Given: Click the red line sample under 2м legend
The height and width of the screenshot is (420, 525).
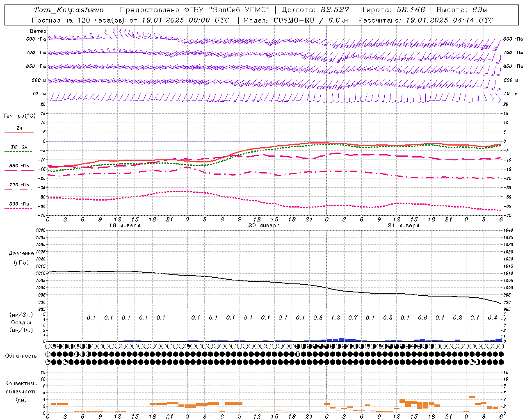Looking at the screenshot, I should pos(19,133).
